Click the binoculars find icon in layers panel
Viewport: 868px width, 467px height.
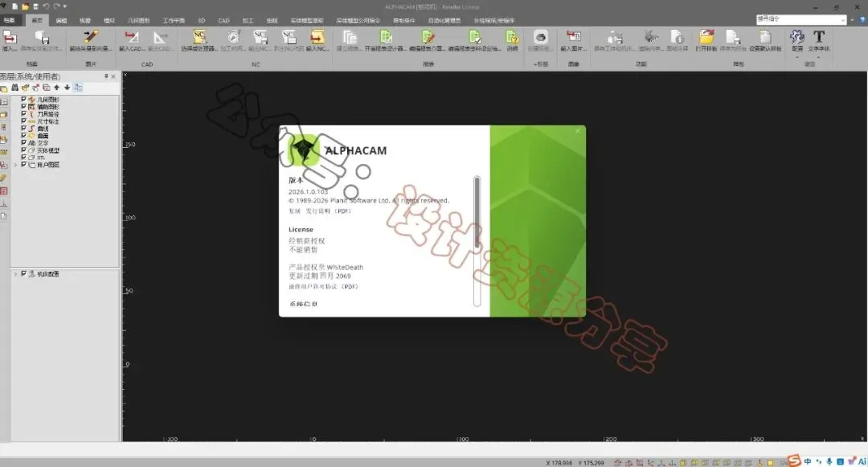click(15, 88)
